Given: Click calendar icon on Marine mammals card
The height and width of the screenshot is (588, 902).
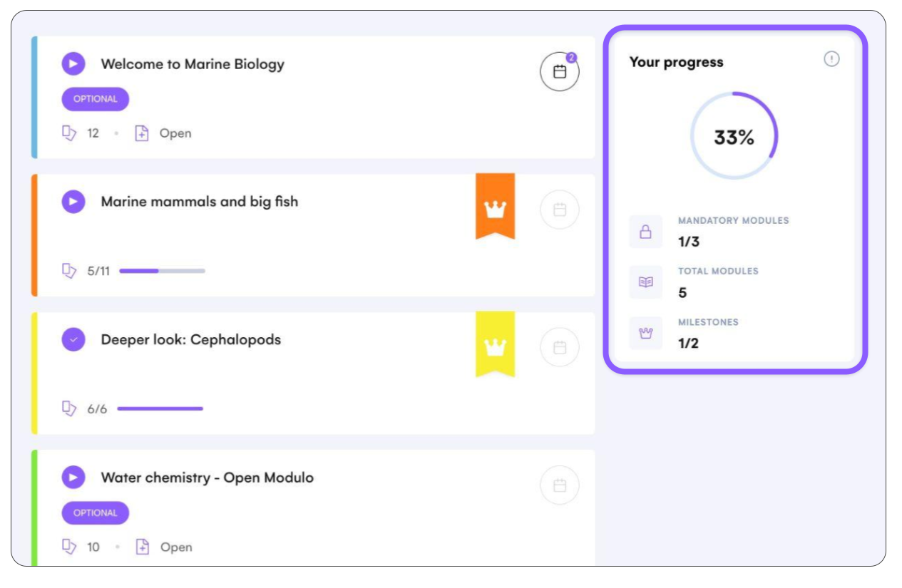Looking at the screenshot, I should 560,210.
